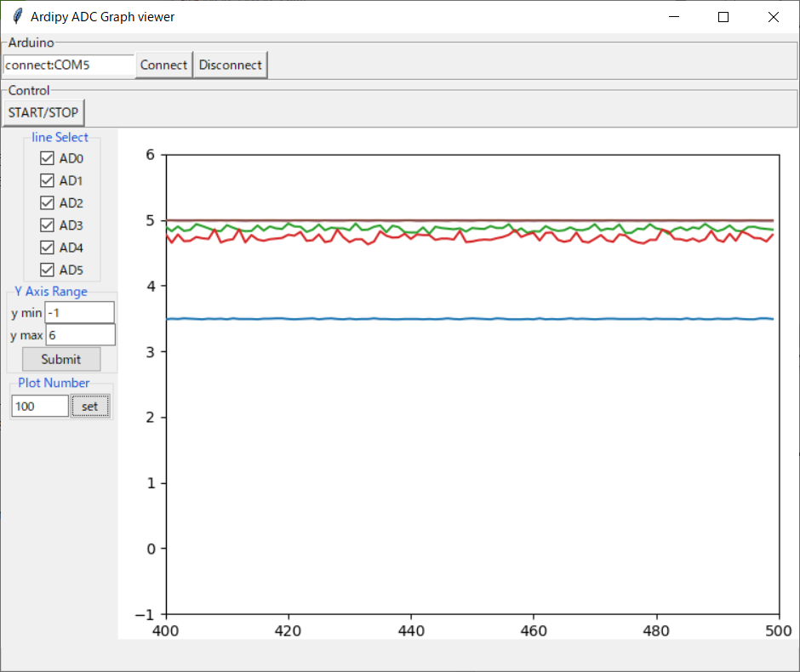Click Submit to apply the Y axis range
Viewport: 800px width, 672px height.
(x=60, y=358)
